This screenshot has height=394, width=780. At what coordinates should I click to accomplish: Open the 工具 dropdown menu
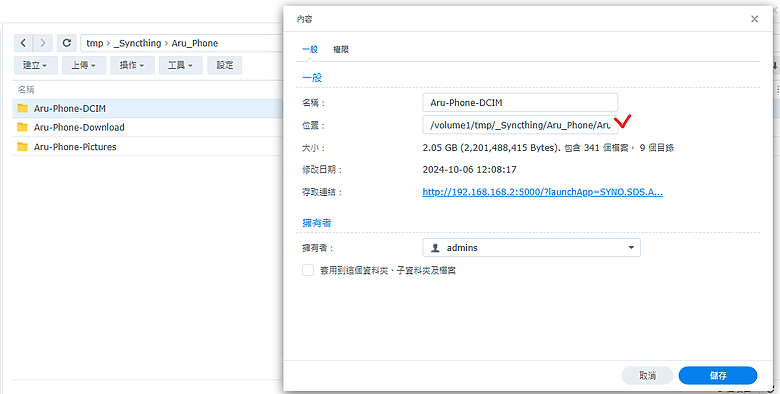[181, 65]
